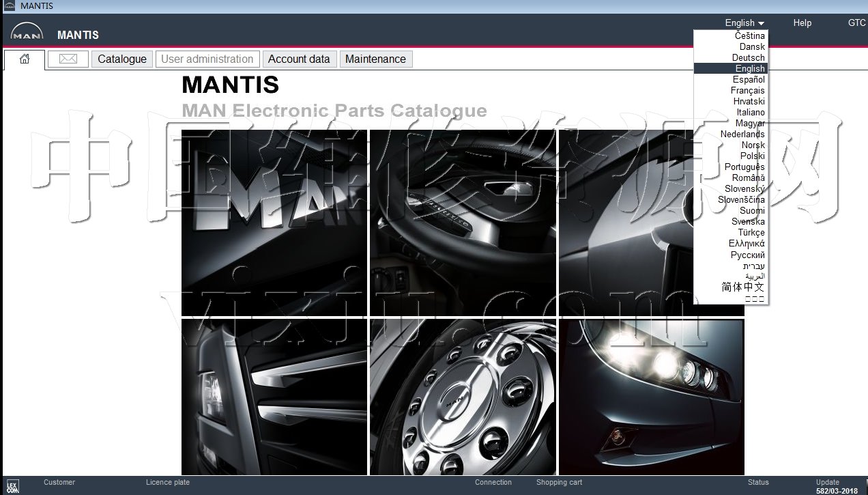This screenshot has width=868, height=495.
Task: Open the Help link
Action: (802, 23)
